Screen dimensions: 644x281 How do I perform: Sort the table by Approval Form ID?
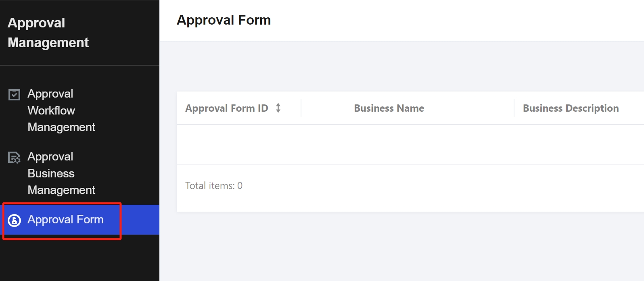click(x=278, y=108)
